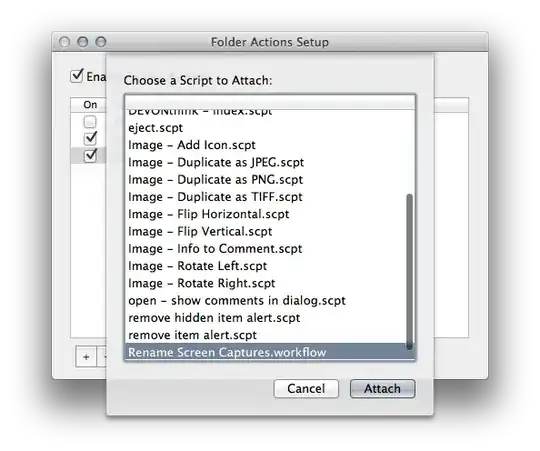
Task: Uncheck the second On column checkbox
Action: point(90,138)
